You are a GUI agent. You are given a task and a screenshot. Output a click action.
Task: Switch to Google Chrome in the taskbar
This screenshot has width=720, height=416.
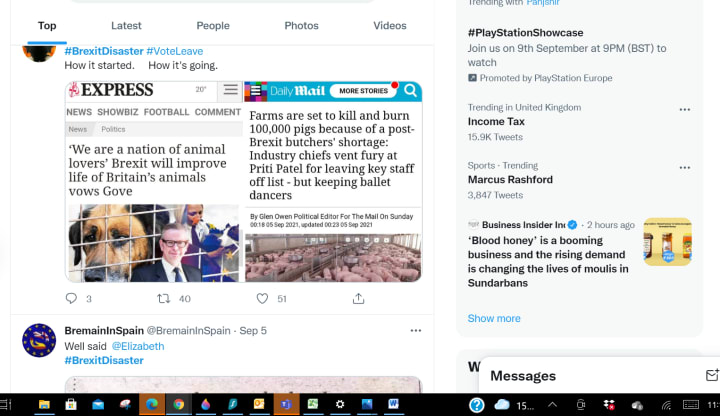point(179,405)
